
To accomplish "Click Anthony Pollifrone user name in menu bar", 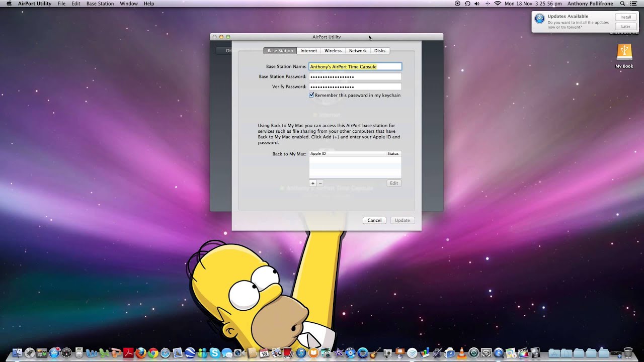I will click(x=590, y=4).
